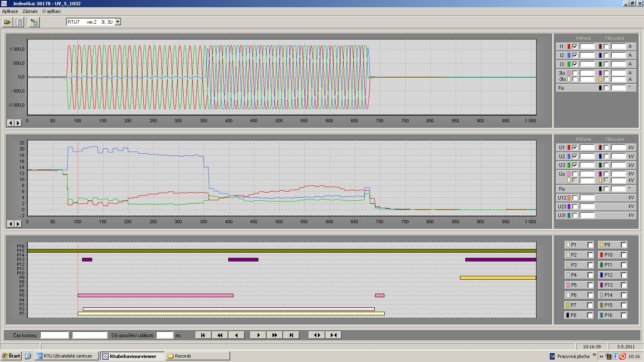The width and height of the screenshot is (644, 362).
Task: Click the Rtubehaviourviewer taskbar button
Action: (132, 356)
